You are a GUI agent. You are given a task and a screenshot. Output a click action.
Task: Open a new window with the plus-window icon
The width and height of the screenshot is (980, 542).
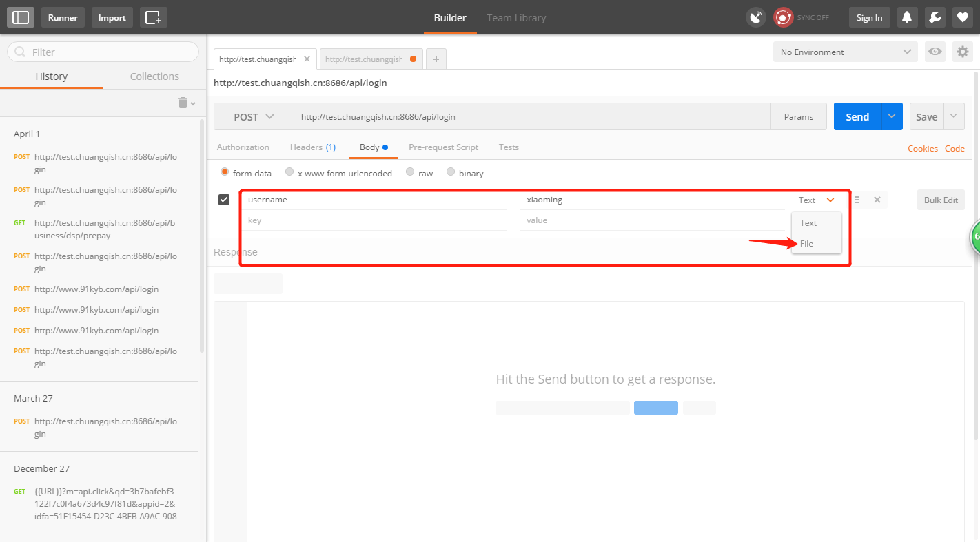point(154,17)
